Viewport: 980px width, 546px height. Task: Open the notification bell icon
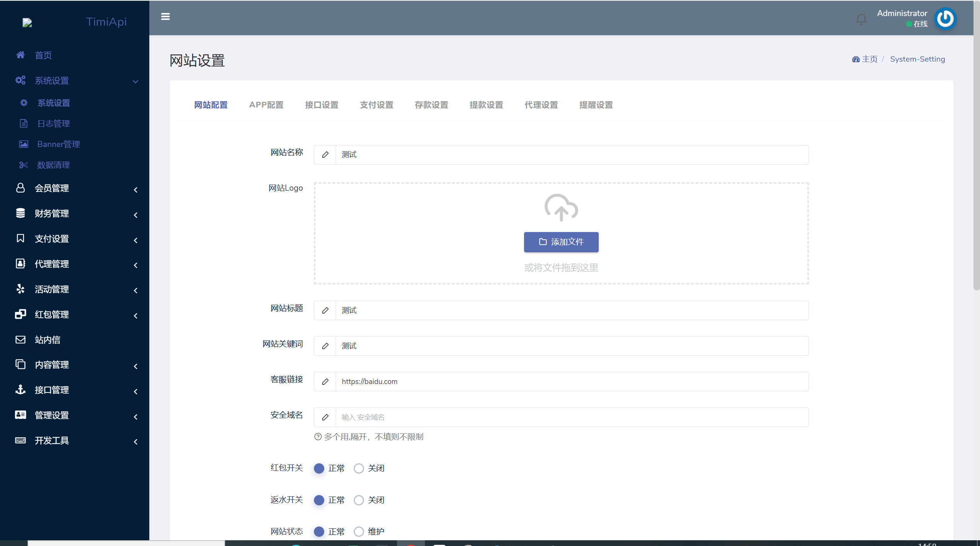pyautogui.click(x=861, y=19)
